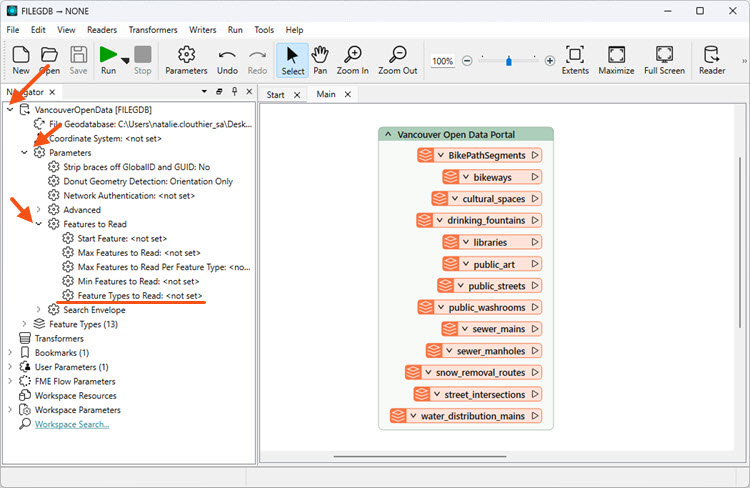Switch to the Main tab
The width and height of the screenshot is (750, 488).
326,94
